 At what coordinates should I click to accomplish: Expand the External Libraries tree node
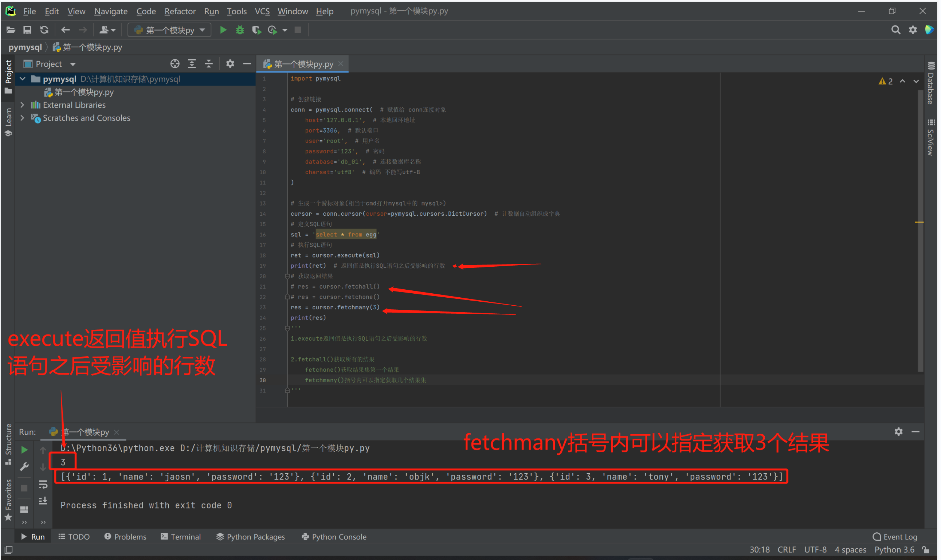coord(22,105)
